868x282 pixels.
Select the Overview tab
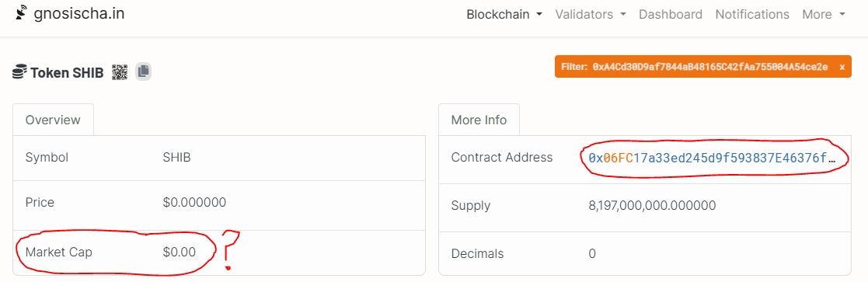pos(53,120)
